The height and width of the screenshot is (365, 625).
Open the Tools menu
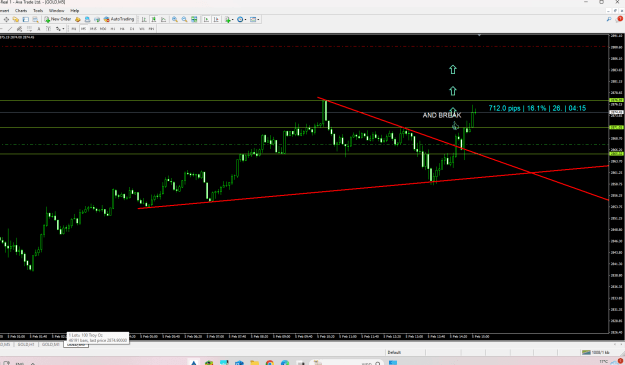click(x=38, y=11)
